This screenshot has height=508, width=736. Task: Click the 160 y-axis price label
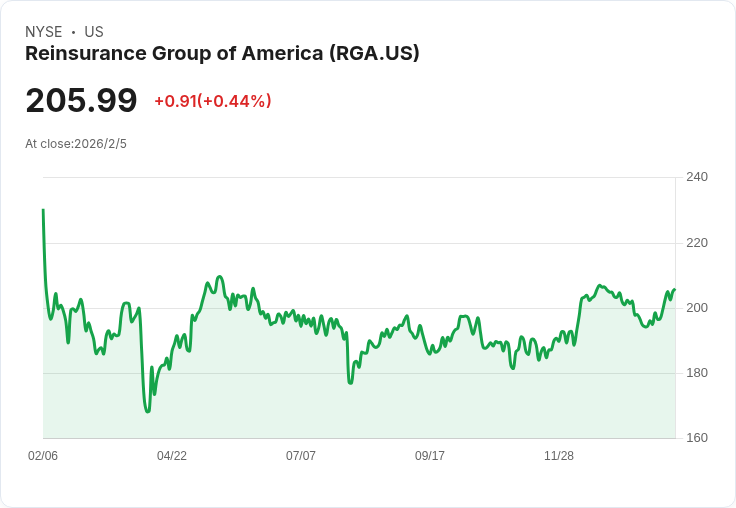click(x=697, y=438)
